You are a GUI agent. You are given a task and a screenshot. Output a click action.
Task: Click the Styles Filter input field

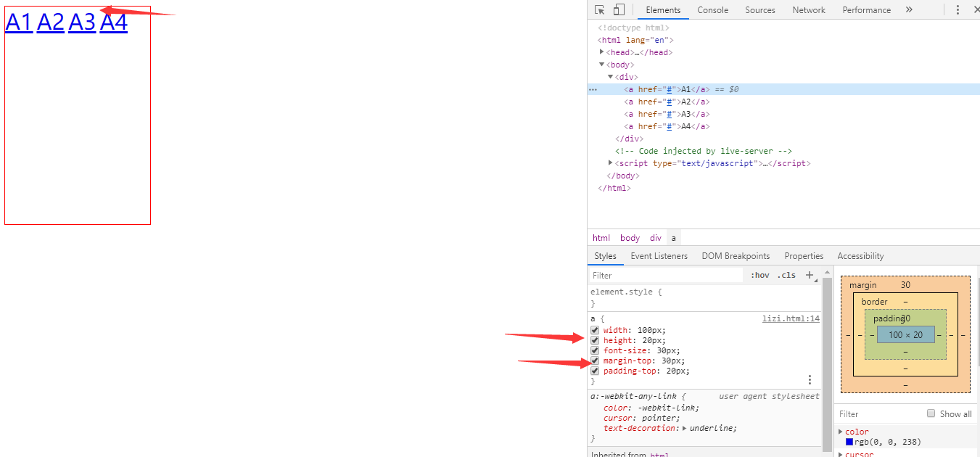click(666, 275)
